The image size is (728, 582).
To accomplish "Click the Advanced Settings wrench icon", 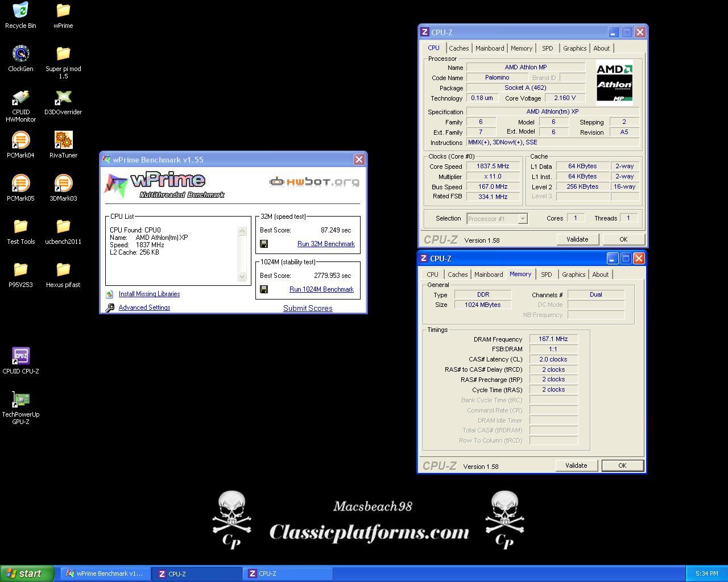I will point(110,307).
